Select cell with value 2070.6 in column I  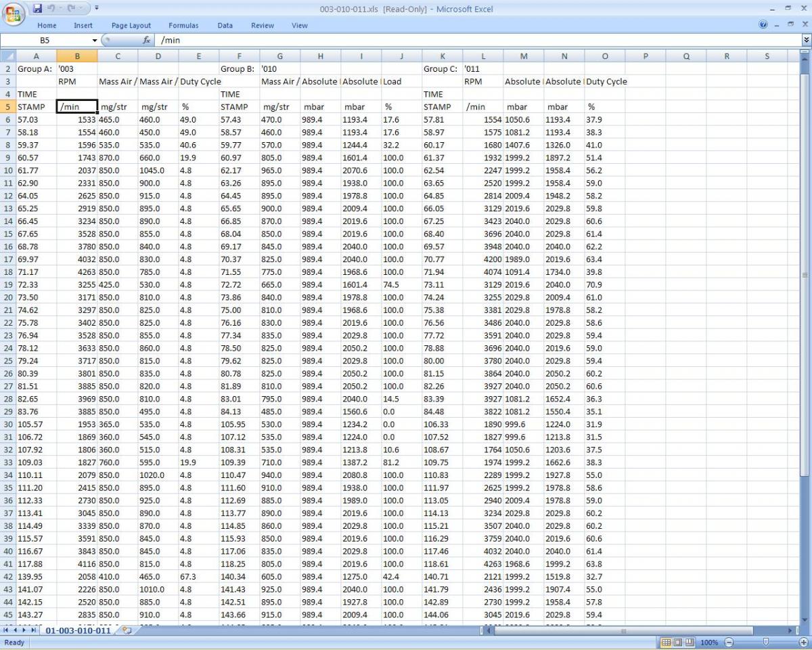pyautogui.click(x=361, y=171)
